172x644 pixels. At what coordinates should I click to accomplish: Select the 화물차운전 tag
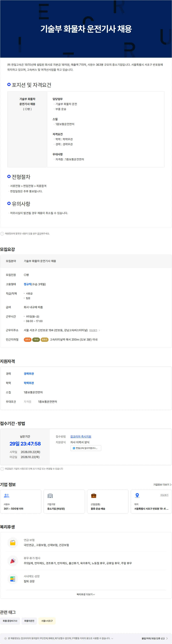29,621
